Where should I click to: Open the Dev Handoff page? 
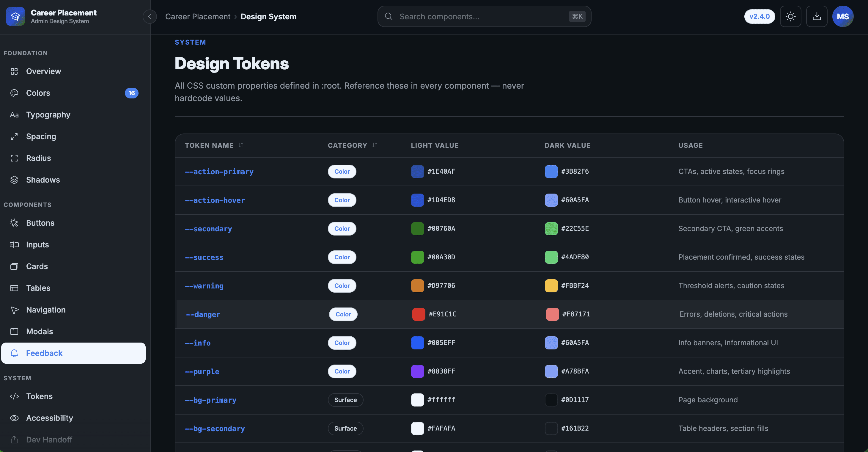[x=73, y=440]
